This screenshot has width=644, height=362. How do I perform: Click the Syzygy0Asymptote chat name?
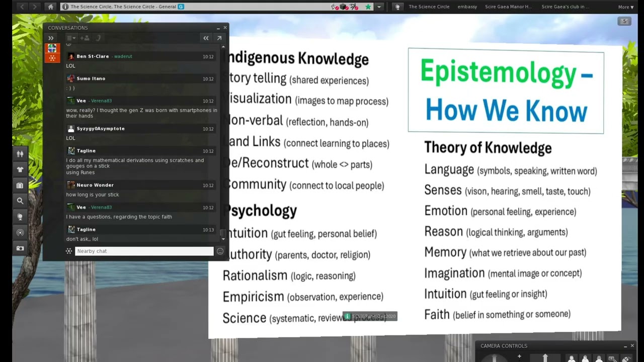tap(101, 129)
